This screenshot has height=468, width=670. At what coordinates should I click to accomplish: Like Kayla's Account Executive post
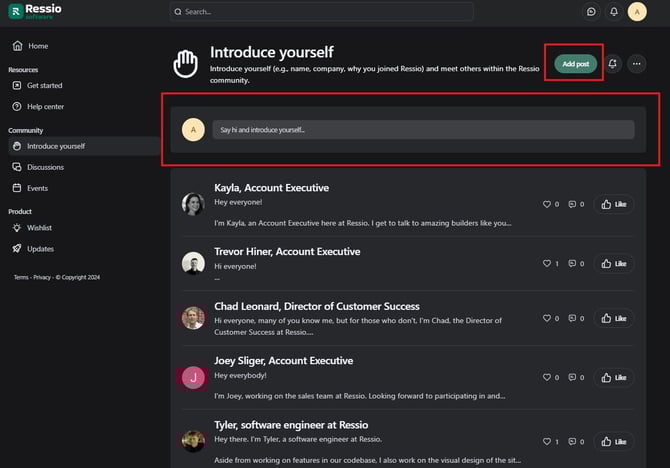click(614, 205)
